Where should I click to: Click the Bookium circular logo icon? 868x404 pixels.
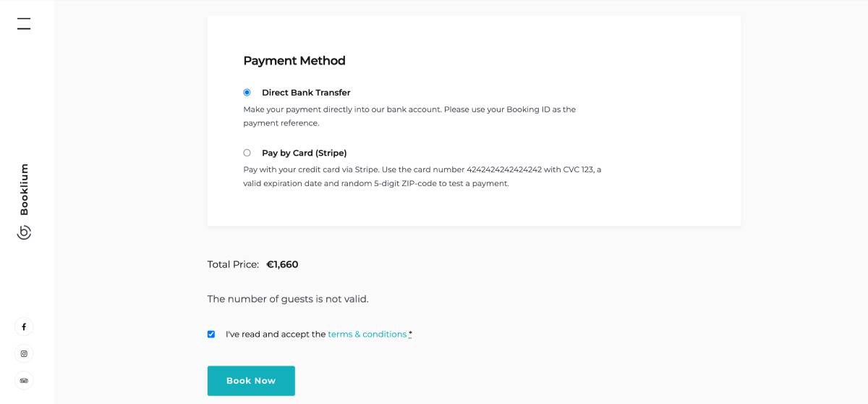point(24,232)
